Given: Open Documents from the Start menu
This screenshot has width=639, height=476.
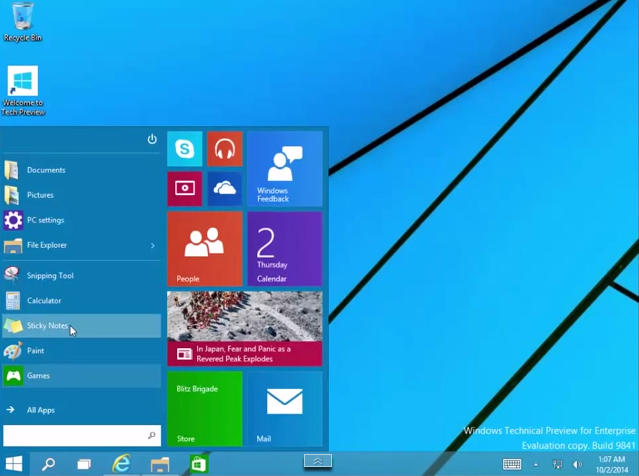Looking at the screenshot, I should click(82, 170).
